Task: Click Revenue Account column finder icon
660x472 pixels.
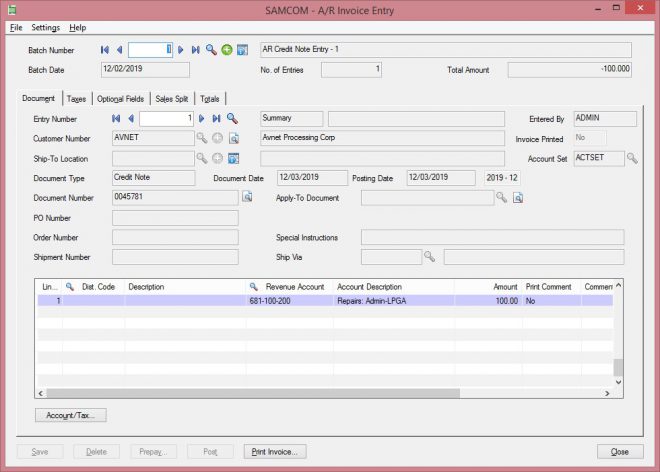Action: pos(253,287)
